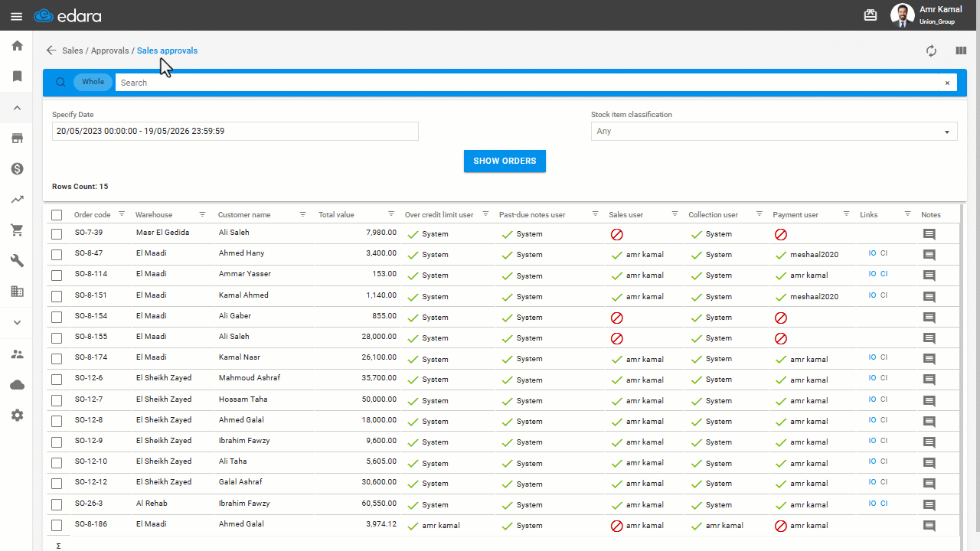Viewport: 980px width, 551px height.
Task: Refresh the sales approvals list
Action: [931, 51]
